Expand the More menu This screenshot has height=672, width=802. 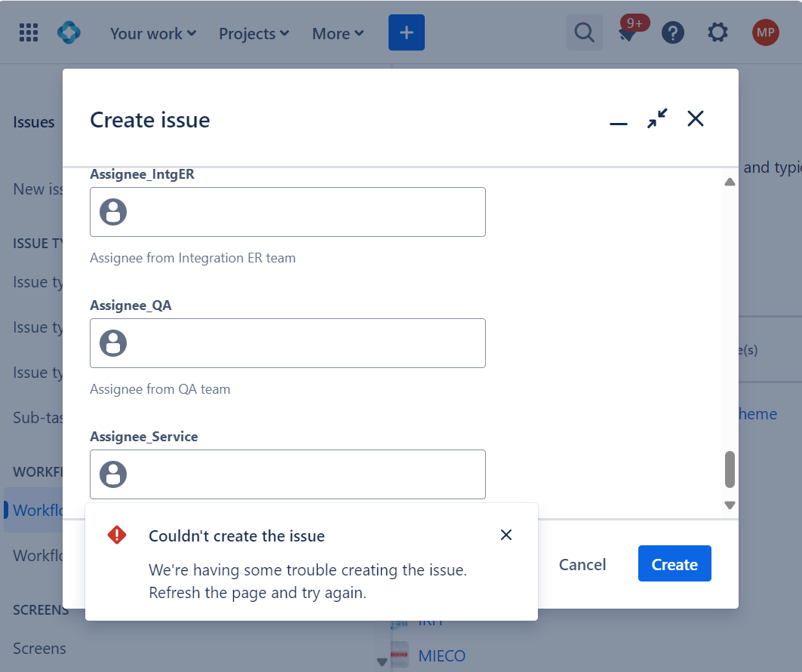338,34
